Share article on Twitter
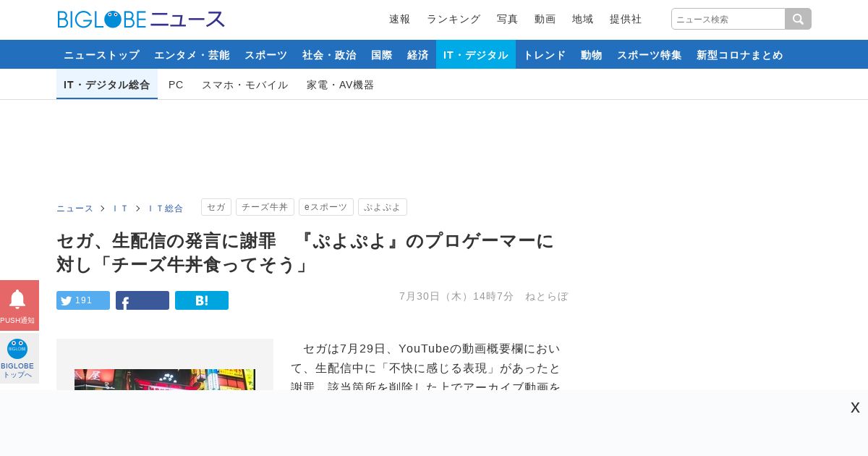 (83, 300)
